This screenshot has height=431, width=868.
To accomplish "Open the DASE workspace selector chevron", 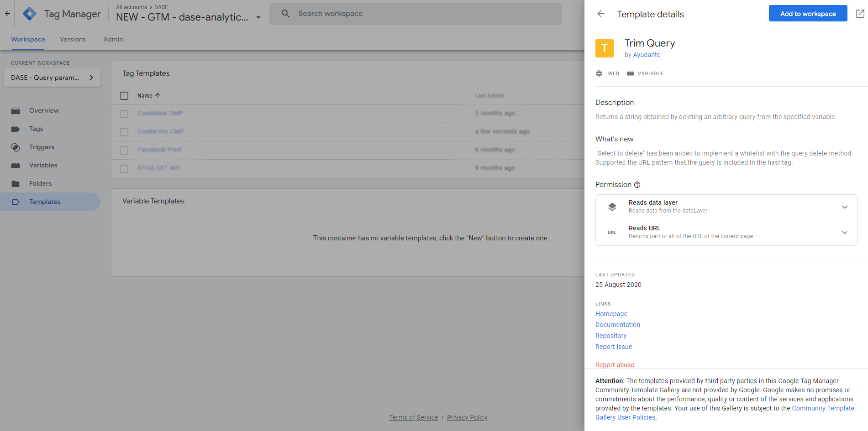I will [91, 78].
